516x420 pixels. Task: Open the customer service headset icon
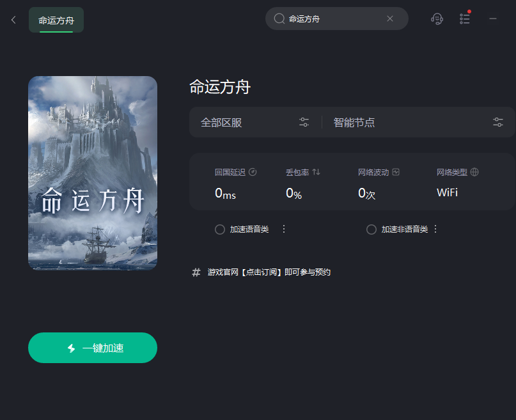[x=437, y=19]
